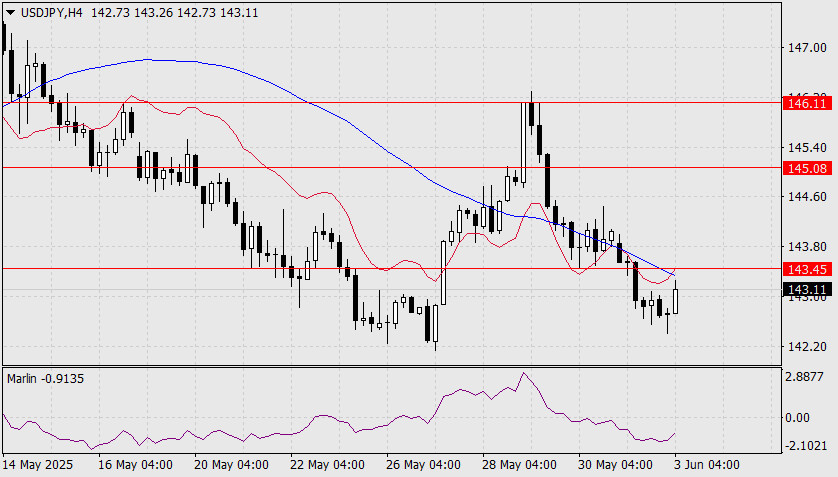Select the 146.11 red price level label

point(807,103)
